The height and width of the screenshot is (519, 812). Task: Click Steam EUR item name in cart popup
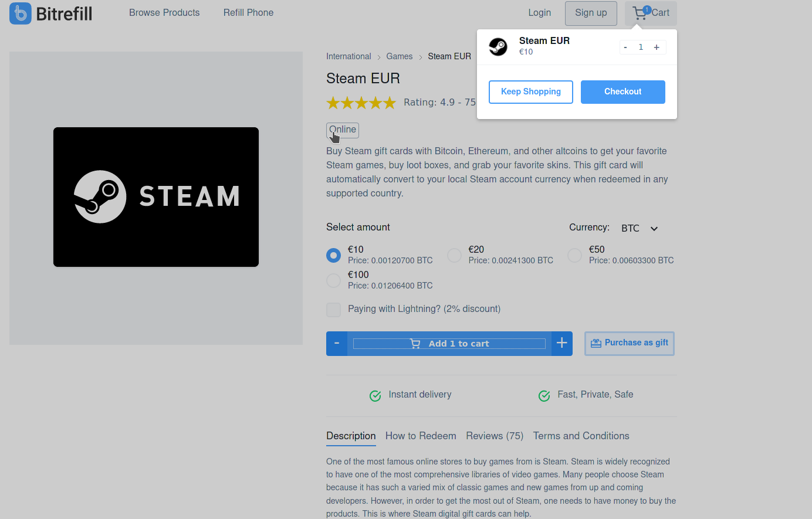tap(544, 40)
